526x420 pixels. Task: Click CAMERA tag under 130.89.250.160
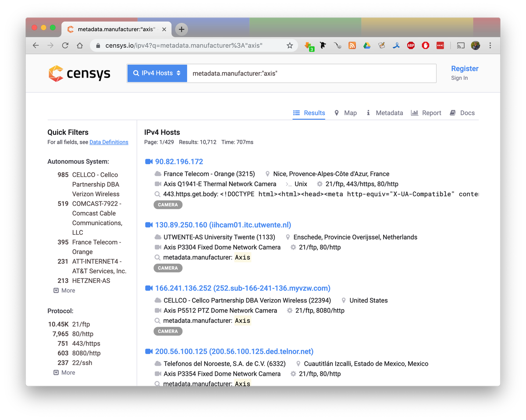(168, 268)
